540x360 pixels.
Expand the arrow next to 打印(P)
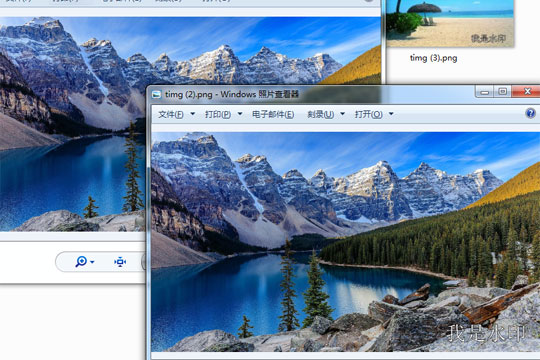[x=240, y=114]
